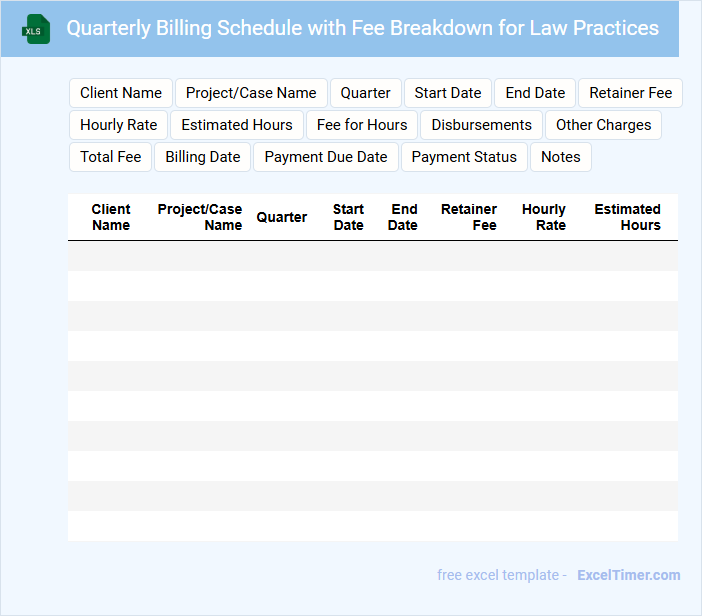Pick the End Date tag
Viewport: 702px width, 616px height.
click(535, 93)
